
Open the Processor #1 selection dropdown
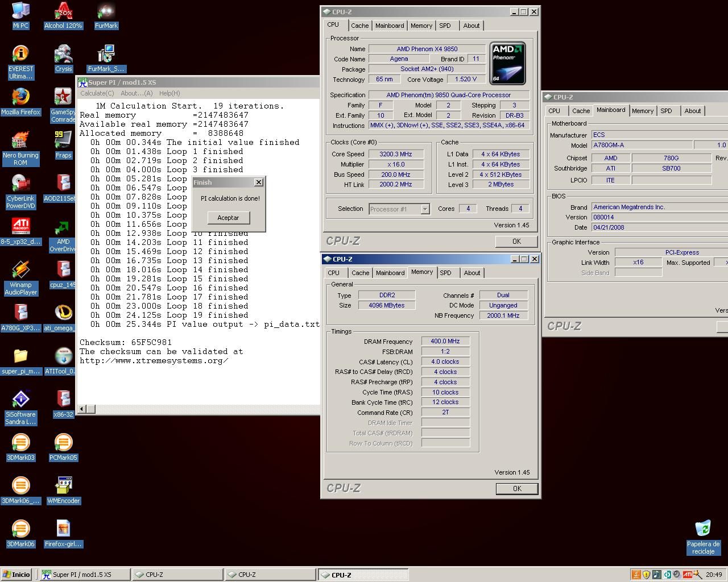(399, 209)
